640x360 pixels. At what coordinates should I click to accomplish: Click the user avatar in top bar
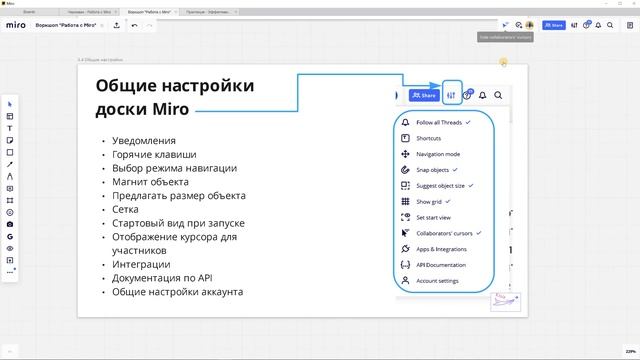(530, 25)
